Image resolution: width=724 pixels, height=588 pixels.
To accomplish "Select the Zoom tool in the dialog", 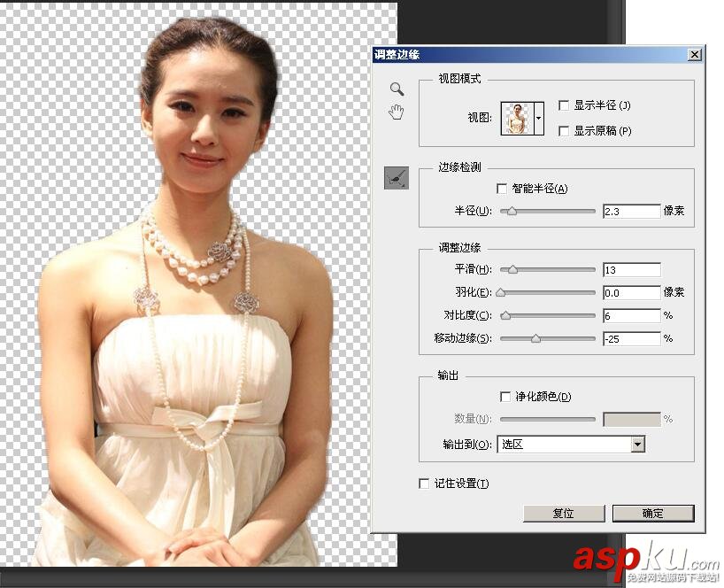I will coord(396,89).
